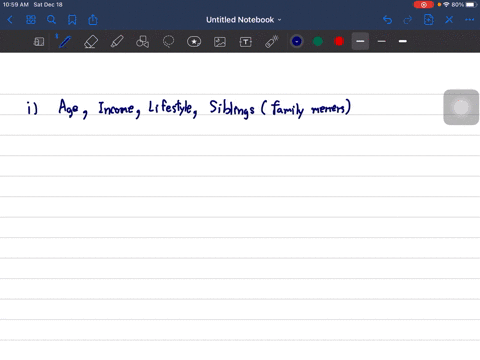Tap the handwritten word "Age"

[x=69, y=108]
